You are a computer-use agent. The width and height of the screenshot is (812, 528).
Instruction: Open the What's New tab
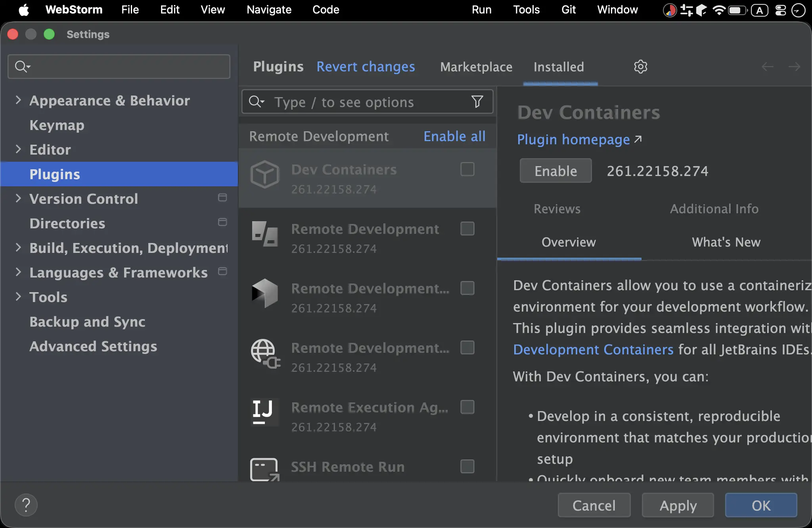pyautogui.click(x=726, y=242)
